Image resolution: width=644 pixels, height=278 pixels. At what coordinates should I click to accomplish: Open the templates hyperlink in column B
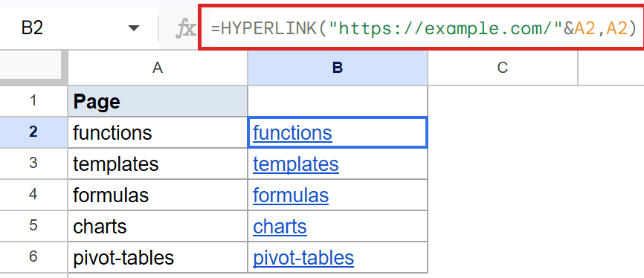(296, 164)
